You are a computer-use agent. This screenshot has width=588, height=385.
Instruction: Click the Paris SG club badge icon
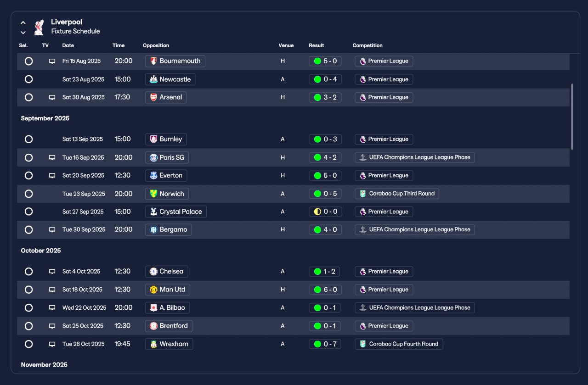(153, 157)
